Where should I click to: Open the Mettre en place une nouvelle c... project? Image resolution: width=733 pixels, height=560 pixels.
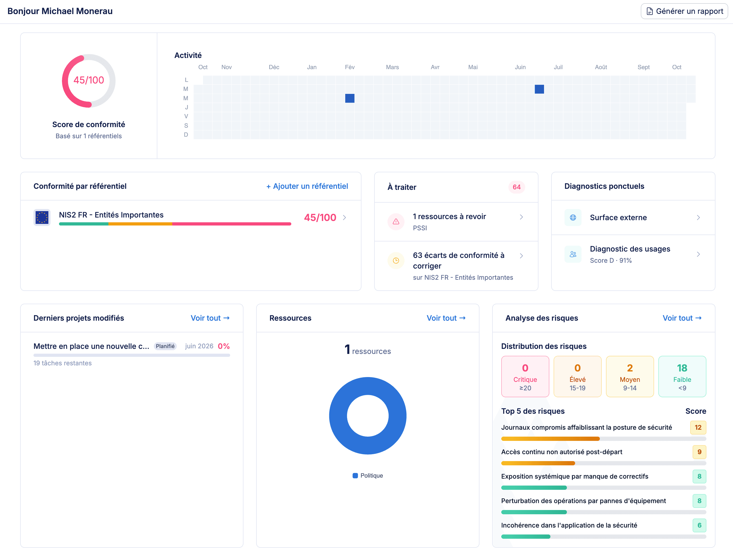[x=91, y=346]
